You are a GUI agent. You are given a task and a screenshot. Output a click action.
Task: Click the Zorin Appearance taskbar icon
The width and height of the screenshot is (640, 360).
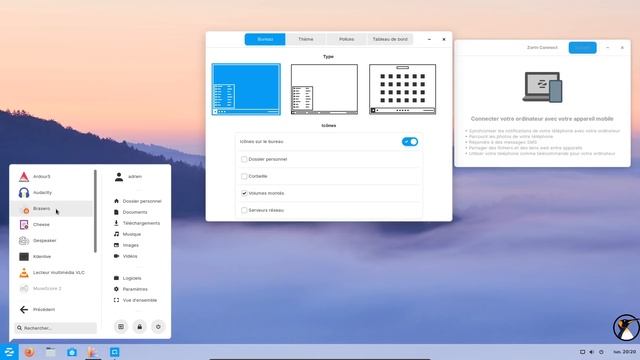(x=93, y=352)
